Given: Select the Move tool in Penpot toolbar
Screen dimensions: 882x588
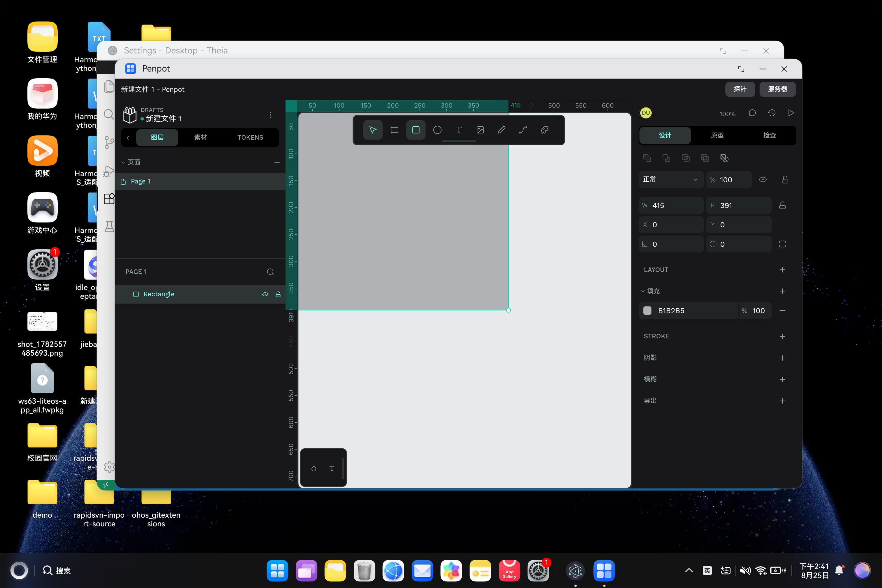Looking at the screenshot, I should click(373, 130).
